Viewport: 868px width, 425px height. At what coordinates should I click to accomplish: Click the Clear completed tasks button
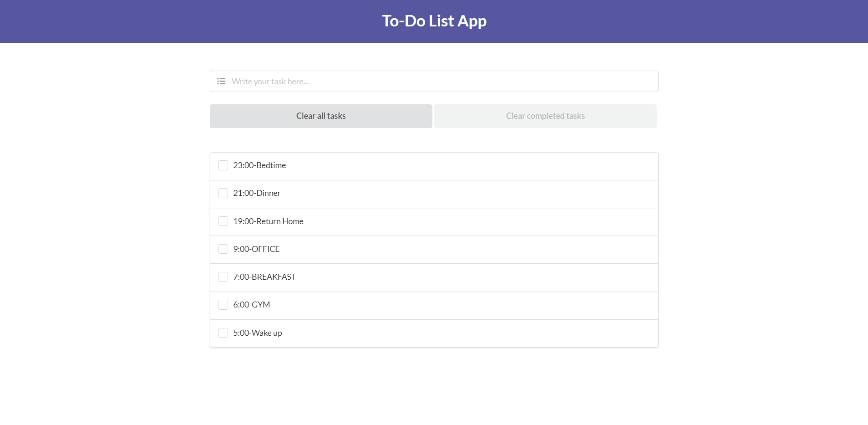(x=545, y=116)
